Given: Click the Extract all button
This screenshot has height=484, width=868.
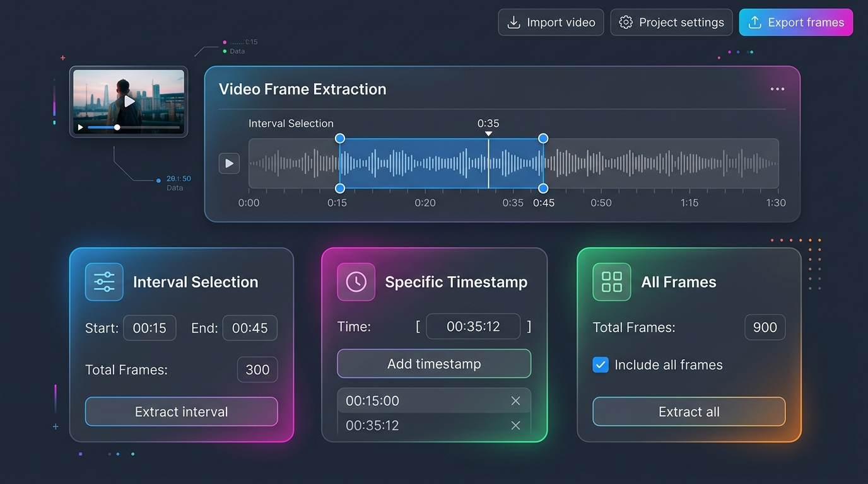Looking at the screenshot, I should coord(689,412).
